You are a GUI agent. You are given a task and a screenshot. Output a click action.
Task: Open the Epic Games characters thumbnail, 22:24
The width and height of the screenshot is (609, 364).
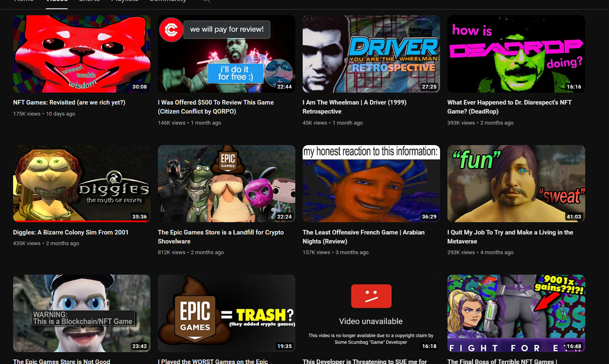click(226, 184)
